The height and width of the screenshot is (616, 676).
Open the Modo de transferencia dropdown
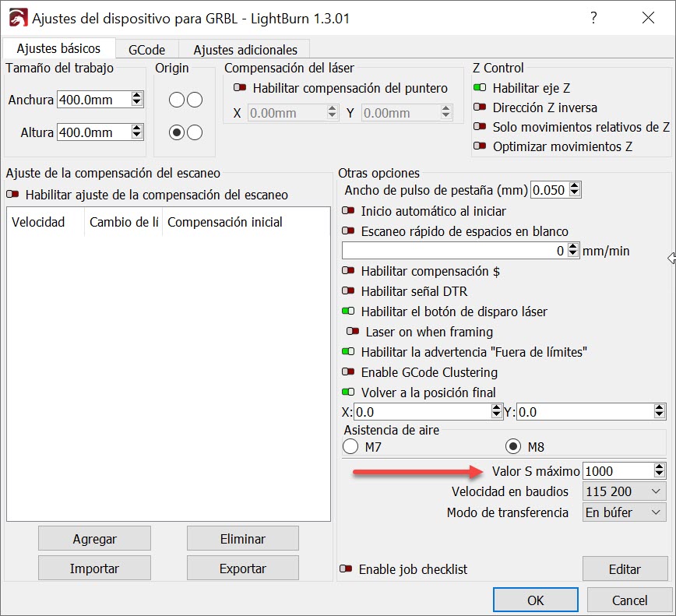(x=624, y=512)
